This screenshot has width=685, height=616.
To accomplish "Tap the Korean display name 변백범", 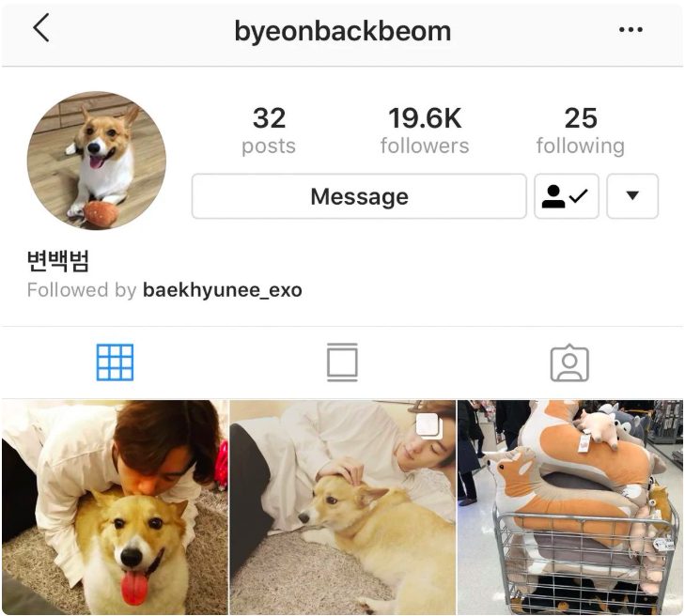I will coord(58,261).
